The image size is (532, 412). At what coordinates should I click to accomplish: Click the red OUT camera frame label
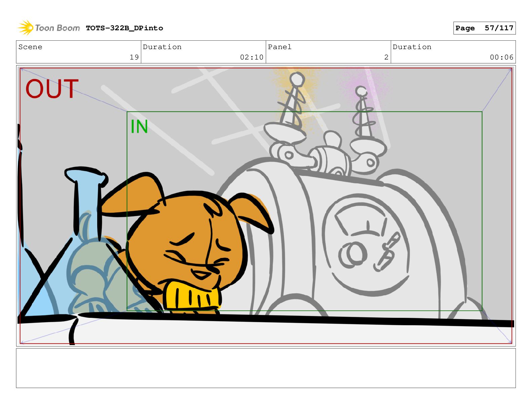(x=52, y=89)
